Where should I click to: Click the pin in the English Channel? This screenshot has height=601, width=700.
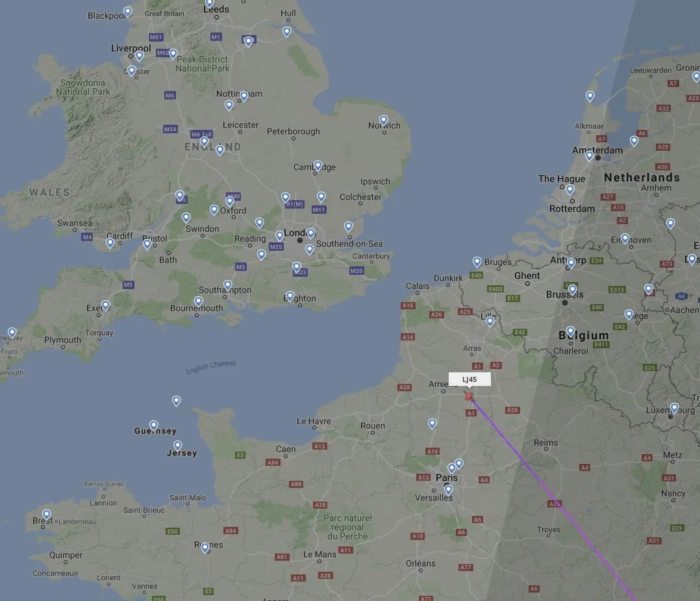[x=177, y=402]
